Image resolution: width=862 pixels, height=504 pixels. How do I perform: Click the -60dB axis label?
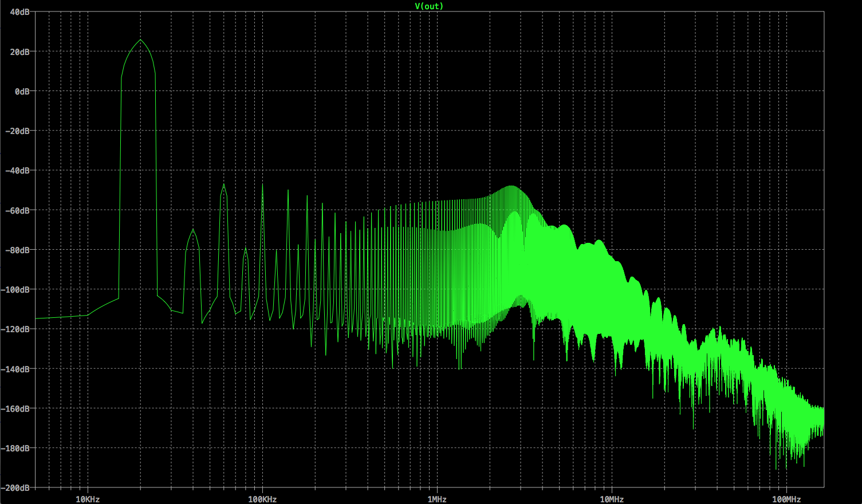tap(18, 210)
